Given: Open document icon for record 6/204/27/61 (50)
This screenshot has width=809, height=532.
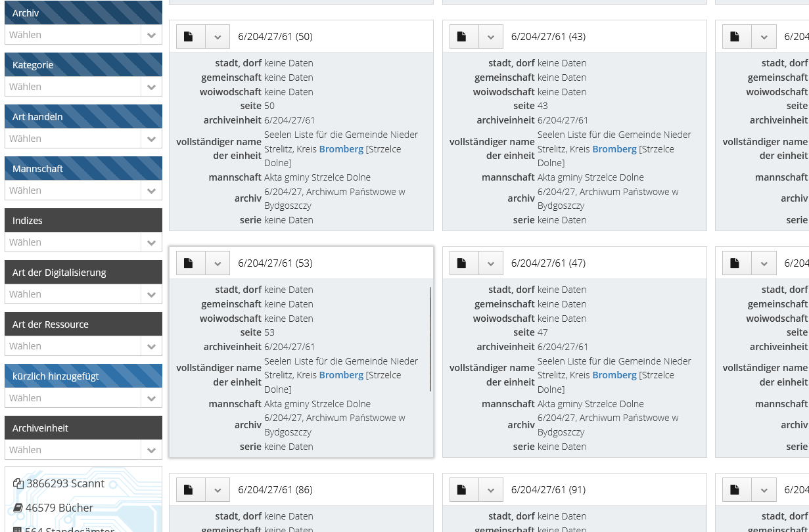Looking at the screenshot, I should point(189,37).
